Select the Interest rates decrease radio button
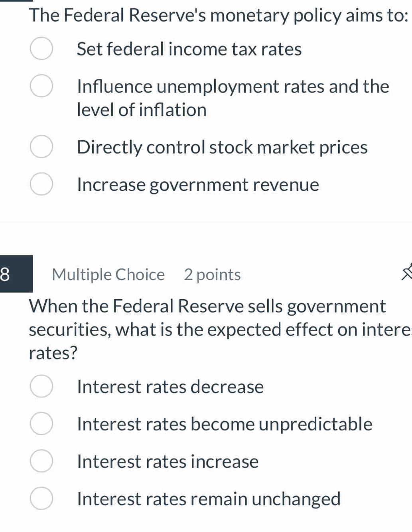 41,386
